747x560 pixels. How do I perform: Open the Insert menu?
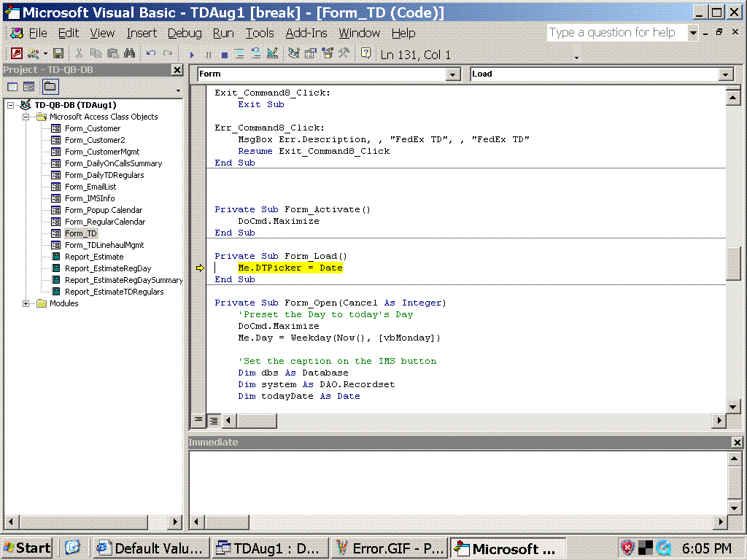142,33
